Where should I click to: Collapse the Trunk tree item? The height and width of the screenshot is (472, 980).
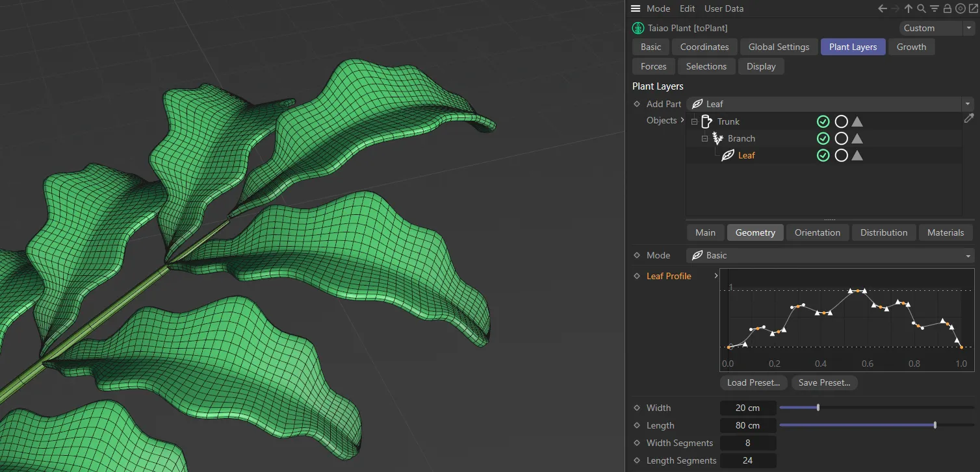pos(694,121)
